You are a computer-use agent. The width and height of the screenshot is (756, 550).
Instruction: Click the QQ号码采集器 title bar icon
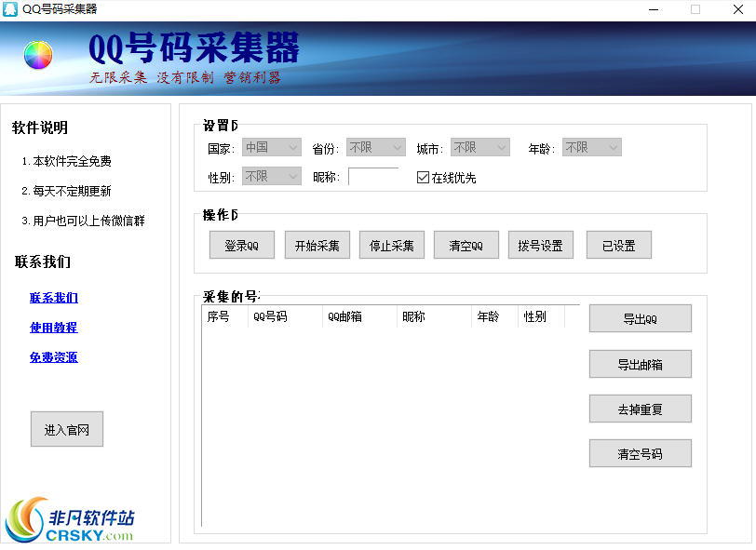pos(10,9)
